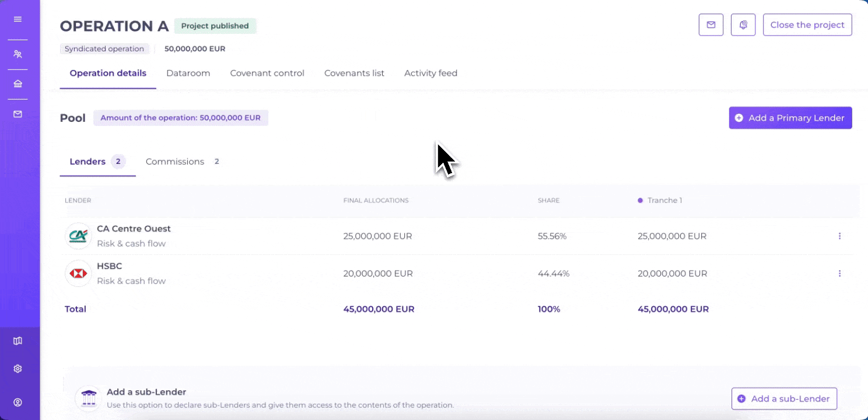The width and height of the screenshot is (868, 420).
Task: Click the LENDER column header
Action: [78, 201]
